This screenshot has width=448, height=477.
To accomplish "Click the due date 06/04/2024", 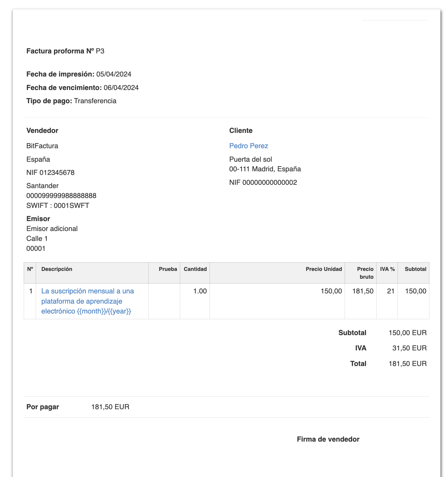I will click(121, 88).
